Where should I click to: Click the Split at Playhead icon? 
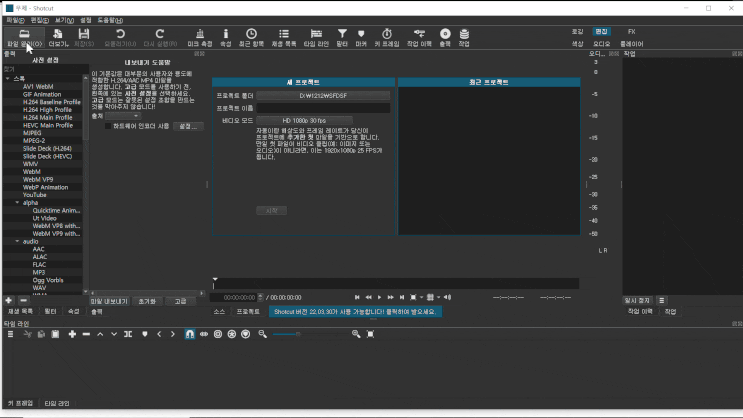click(128, 334)
